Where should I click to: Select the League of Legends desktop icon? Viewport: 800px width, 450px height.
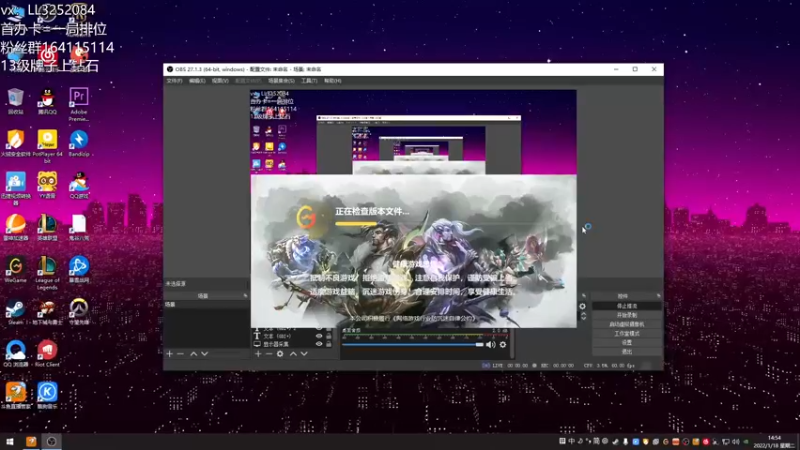[47, 272]
